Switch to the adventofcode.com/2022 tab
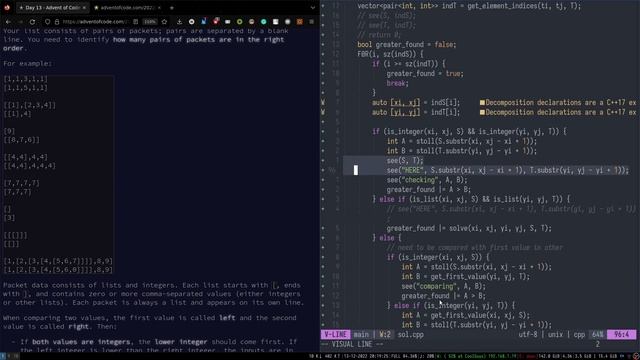This screenshot has width=640, height=360. (127, 8)
